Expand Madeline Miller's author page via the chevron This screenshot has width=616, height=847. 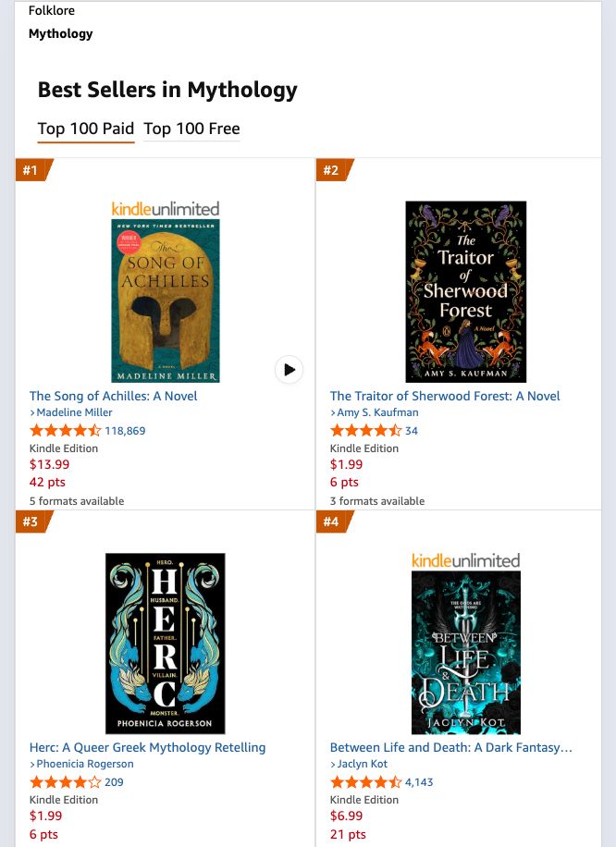(x=32, y=412)
